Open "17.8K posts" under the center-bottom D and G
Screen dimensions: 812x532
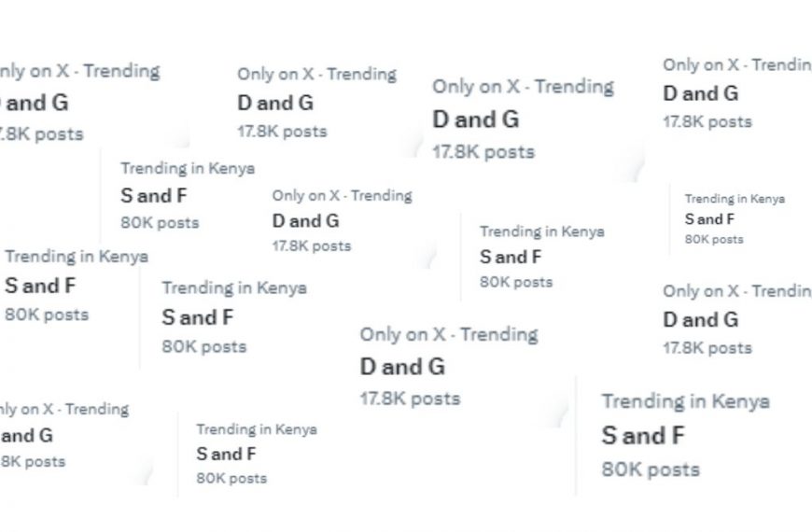tap(410, 399)
